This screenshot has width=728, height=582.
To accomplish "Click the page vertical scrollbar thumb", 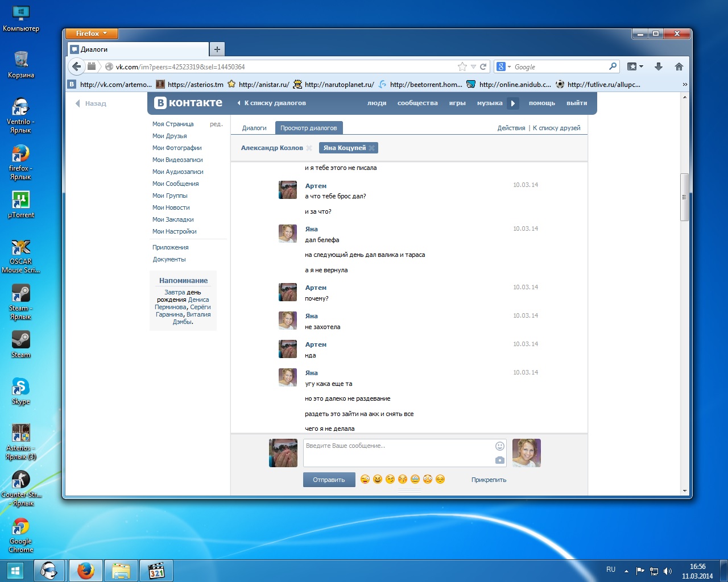I will (685, 197).
